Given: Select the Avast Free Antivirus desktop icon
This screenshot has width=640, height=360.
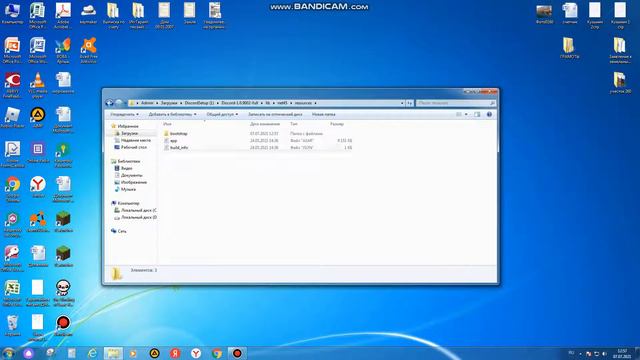Looking at the screenshot, I should click(x=89, y=51).
